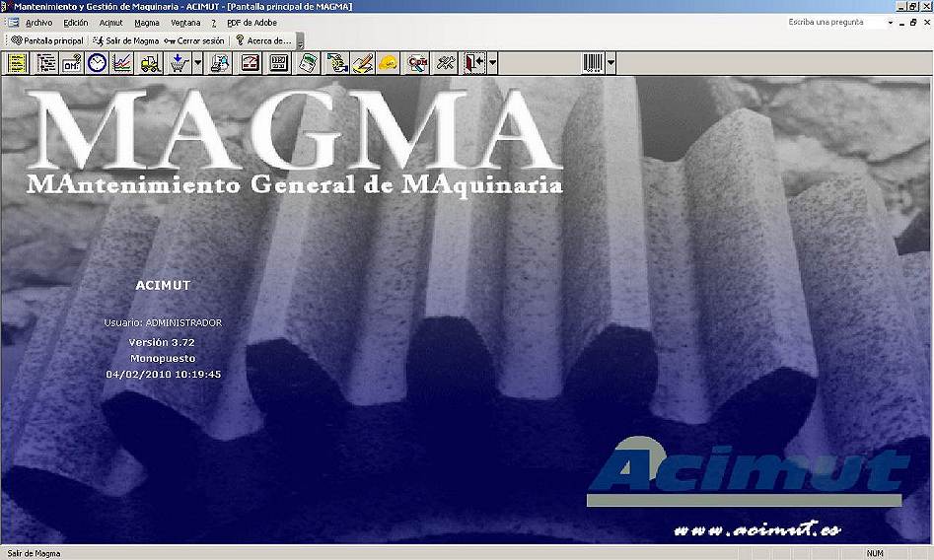The image size is (934, 560).
Task: Open the Edición menu
Action: pos(76,23)
